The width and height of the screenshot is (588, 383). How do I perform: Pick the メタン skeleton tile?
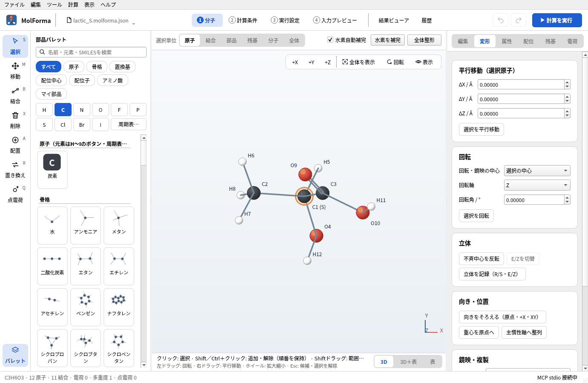coord(119,226)
